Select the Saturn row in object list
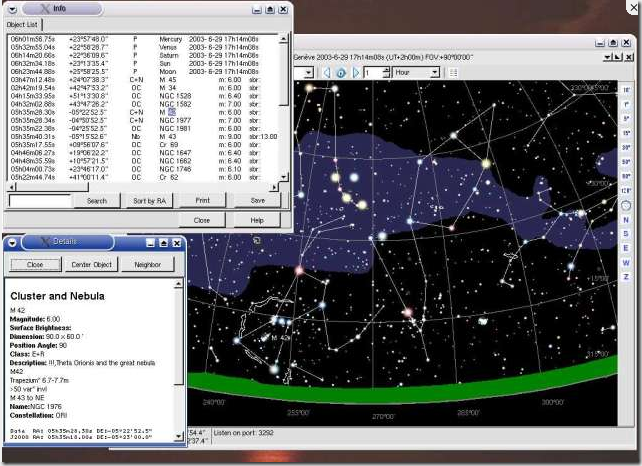The width and height of the screenshot is (642, 466). [143, 55]
